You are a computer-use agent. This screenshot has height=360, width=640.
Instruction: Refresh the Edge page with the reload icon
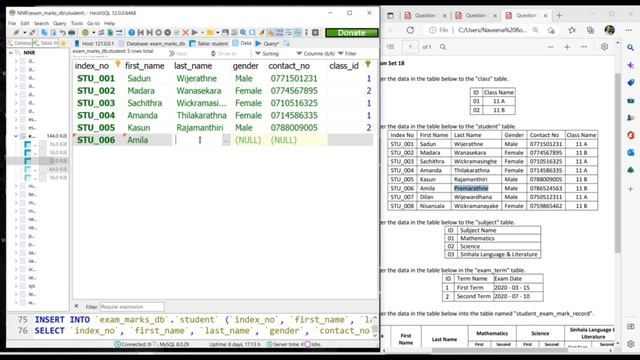coord(410,30)
